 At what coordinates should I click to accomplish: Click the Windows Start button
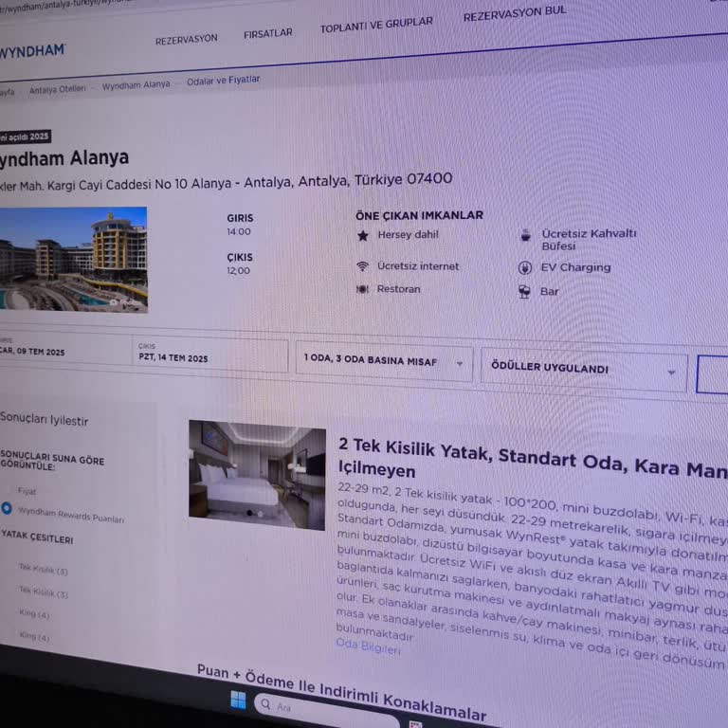238,700
